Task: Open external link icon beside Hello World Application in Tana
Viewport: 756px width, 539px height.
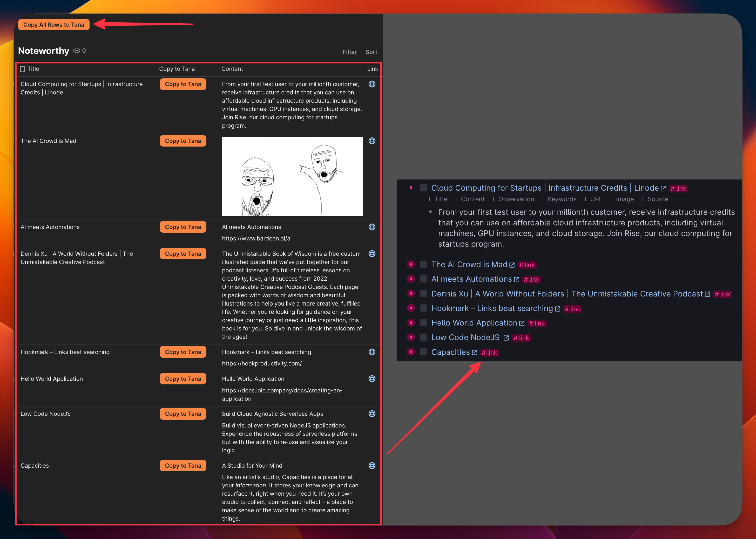Action: coord(522,323)
